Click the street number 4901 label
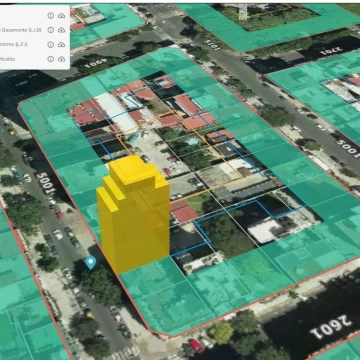The width and height of the screenshot is (360, 360). coord(94,62)
